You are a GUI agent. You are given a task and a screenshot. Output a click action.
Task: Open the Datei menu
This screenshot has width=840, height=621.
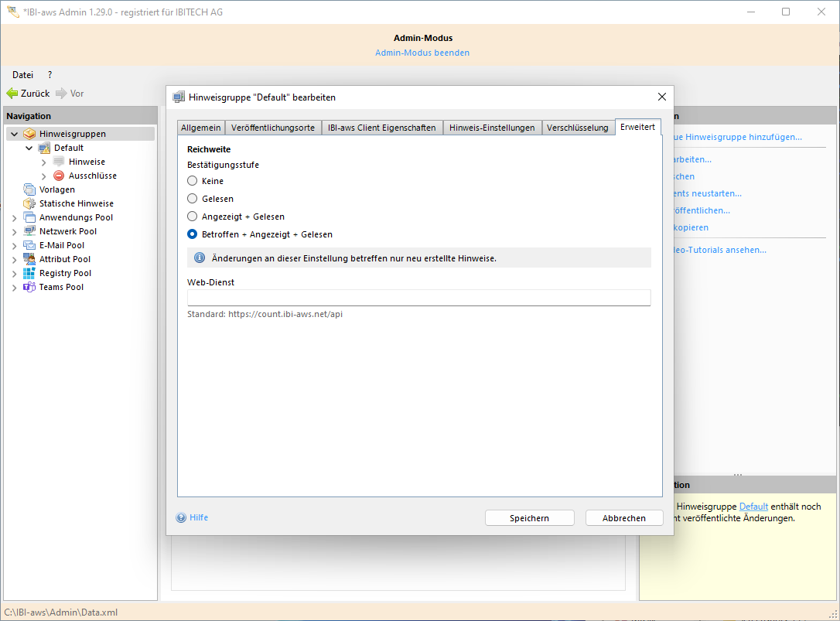[22, 75]
